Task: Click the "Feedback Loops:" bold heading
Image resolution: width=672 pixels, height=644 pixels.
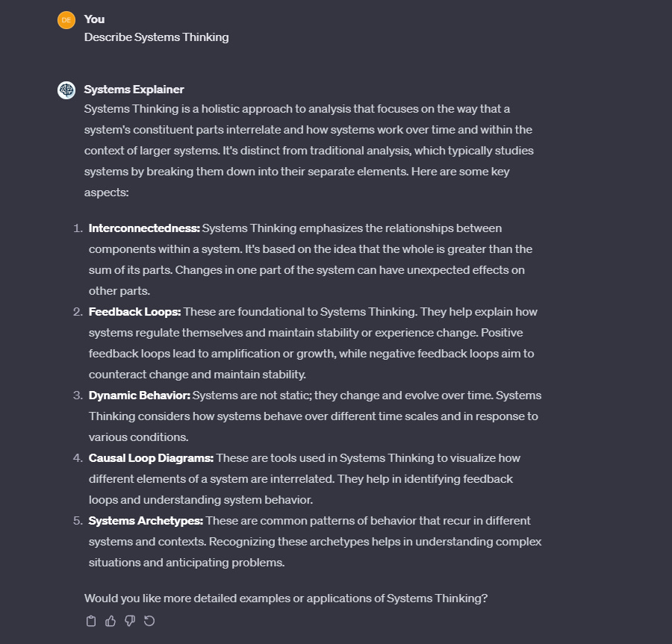Action: [x=134, y=312]
